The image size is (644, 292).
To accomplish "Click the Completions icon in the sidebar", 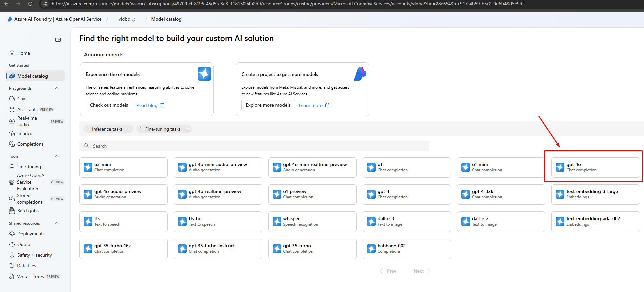I will [12, 144].
